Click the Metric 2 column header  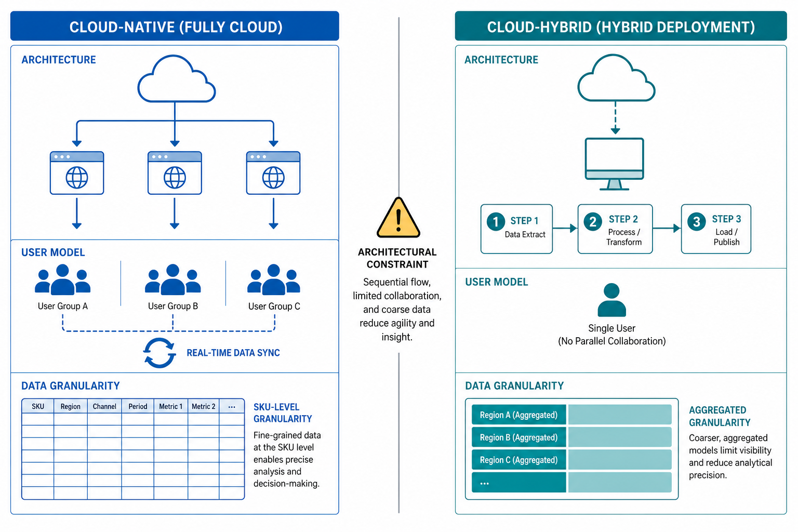204,406
